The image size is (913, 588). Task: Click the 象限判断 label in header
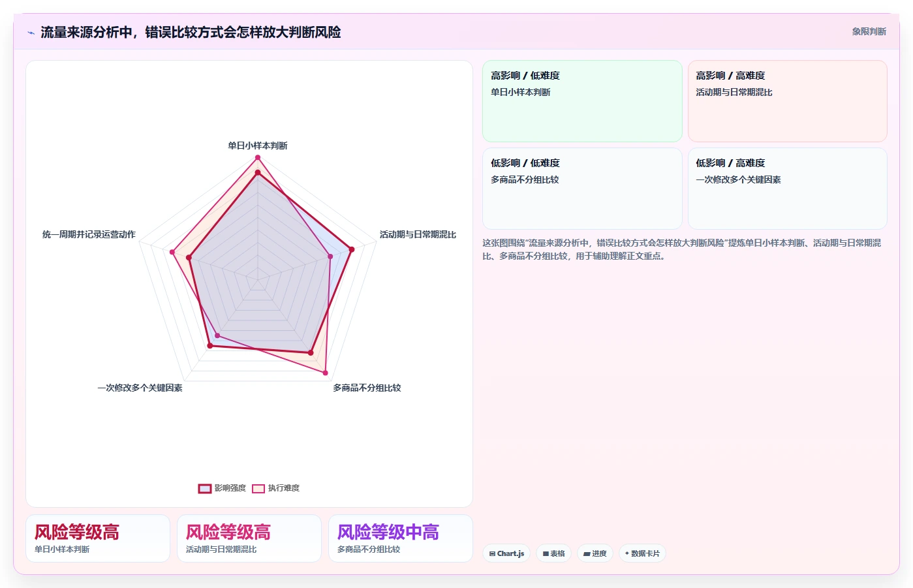tap(869, 31)
